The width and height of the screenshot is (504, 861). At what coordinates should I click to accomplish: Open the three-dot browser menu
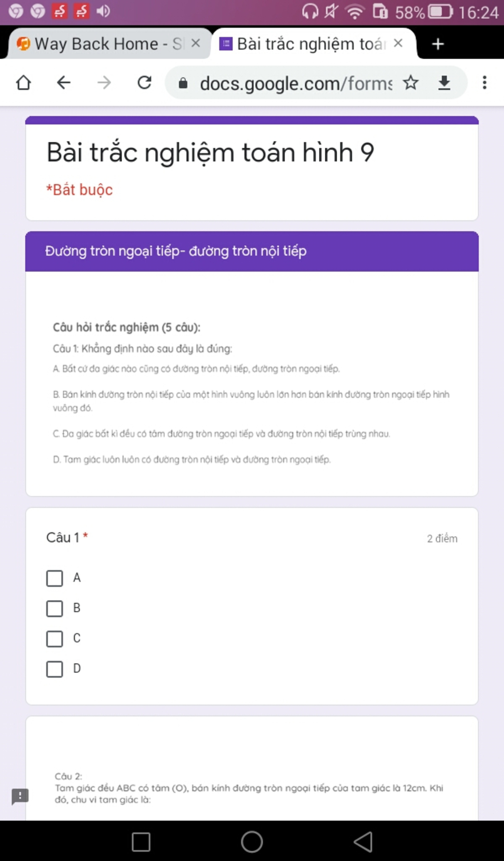click(x=485, y=83)
